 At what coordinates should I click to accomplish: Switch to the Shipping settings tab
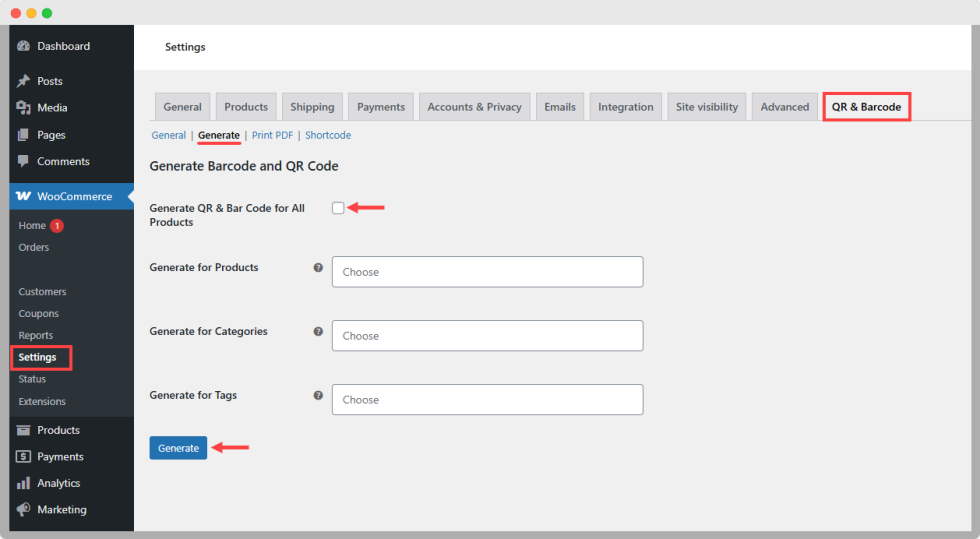click(312, 107)
